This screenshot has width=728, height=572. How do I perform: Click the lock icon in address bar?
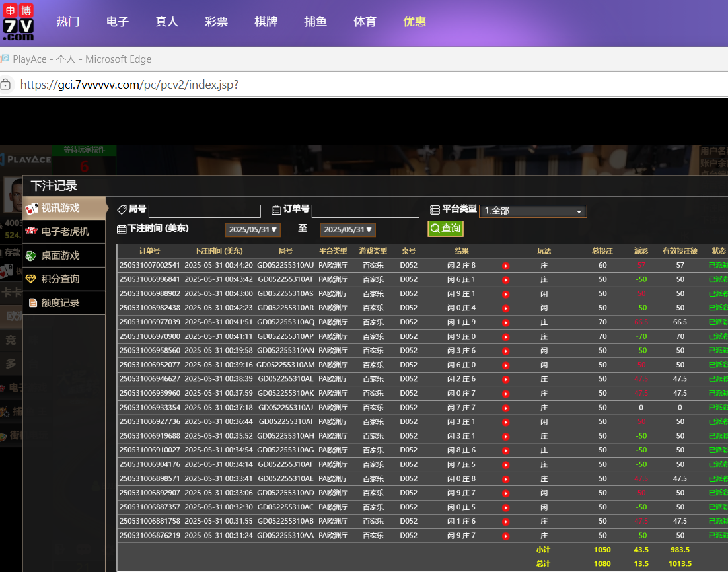point(6,85)
